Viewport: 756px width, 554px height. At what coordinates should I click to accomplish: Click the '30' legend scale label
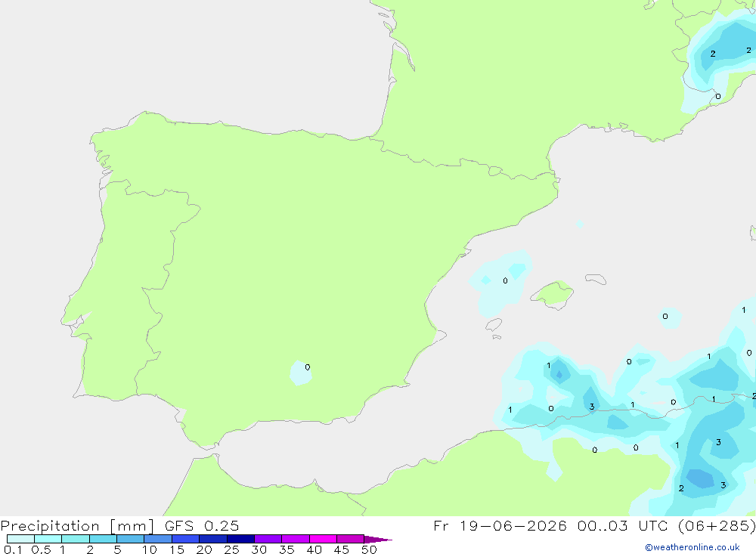coord(259,549)
